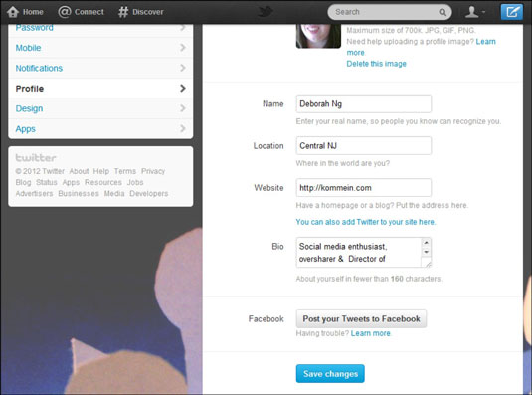Open the Advertisers footer link
Image resolution: width=532 pixels, height=395 pixels.
tap(34, 194)
